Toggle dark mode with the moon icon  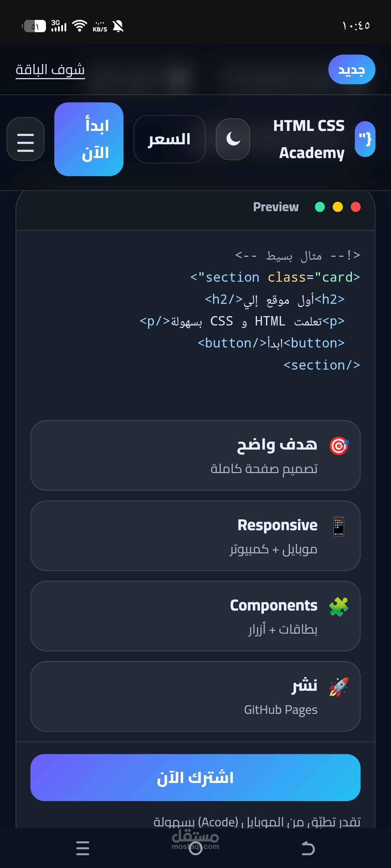click(233, 139)
